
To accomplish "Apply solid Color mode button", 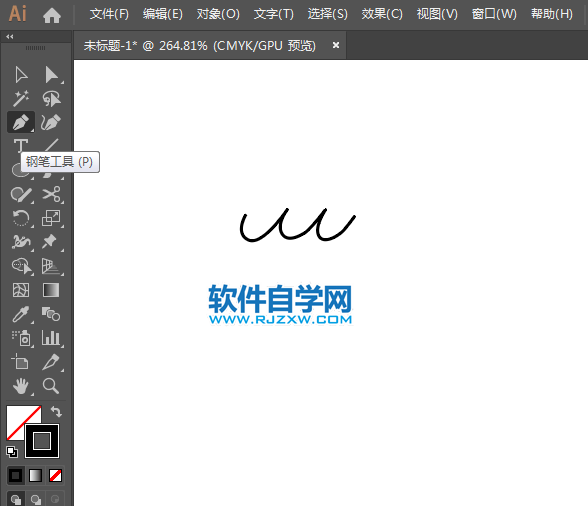I will pyautogui.click(x=16, y=476).
